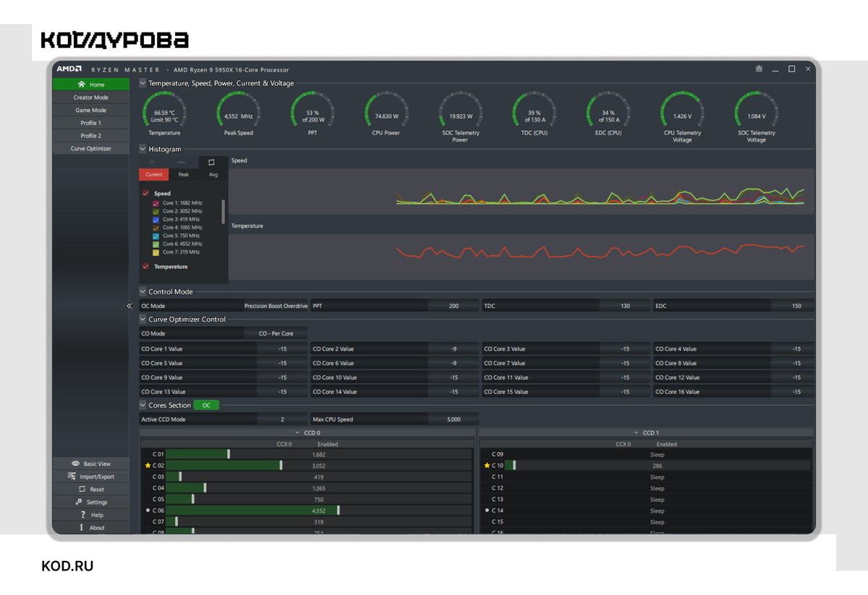Viewport: 868px width, 595px height.
Task: Collapse Curve Optimizer Control section
Action: (142, 320)
